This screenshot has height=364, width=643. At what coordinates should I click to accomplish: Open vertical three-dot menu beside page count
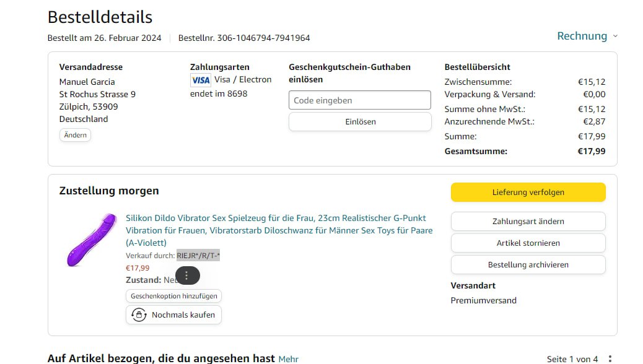610,358
